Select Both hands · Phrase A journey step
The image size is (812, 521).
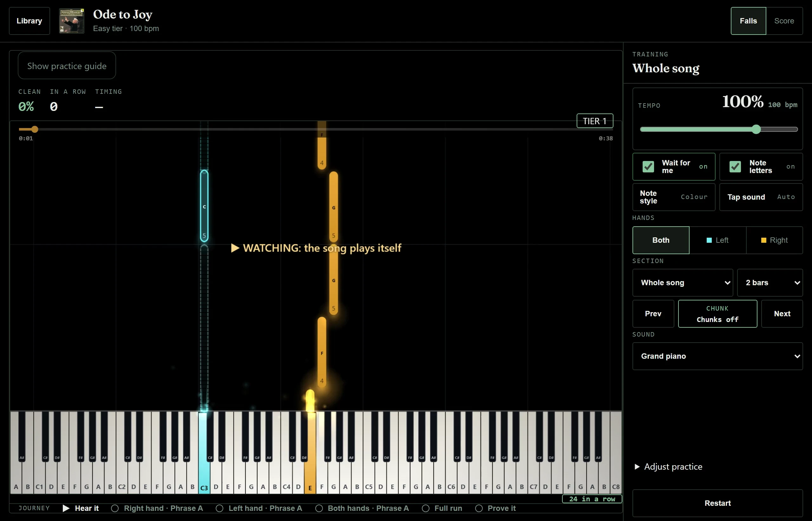click(x=362, y=508)
